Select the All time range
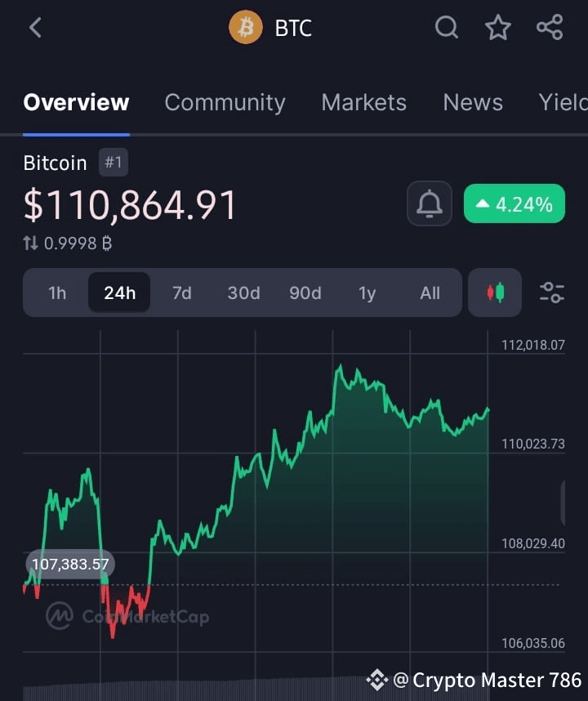Screen dimensions: 588x701 430,292
